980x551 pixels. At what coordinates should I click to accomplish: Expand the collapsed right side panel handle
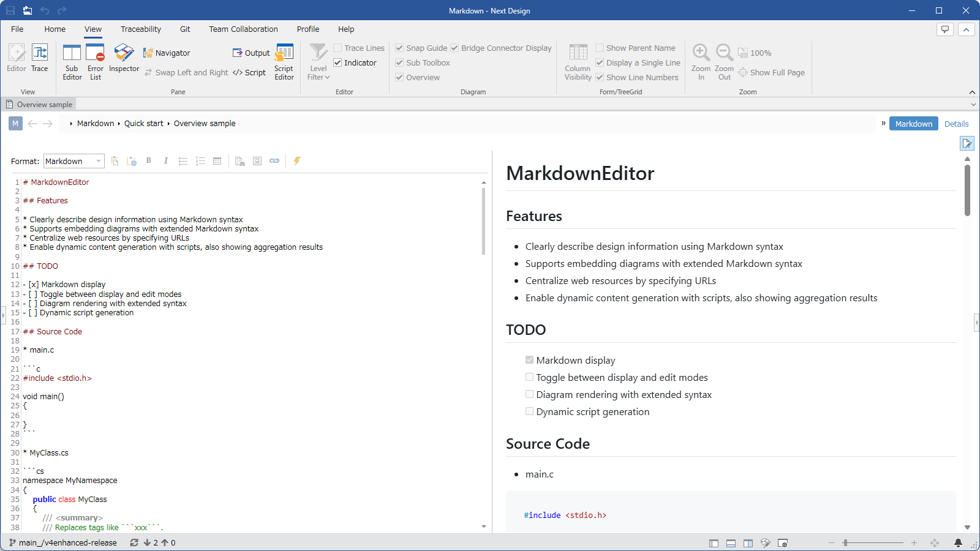click(976, 322)
